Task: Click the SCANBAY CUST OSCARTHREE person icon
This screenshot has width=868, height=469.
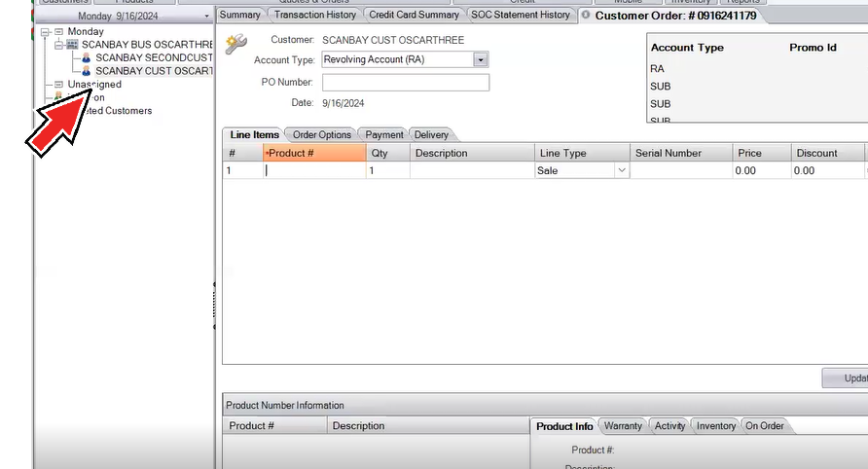Action: click(x=86, y=71)
